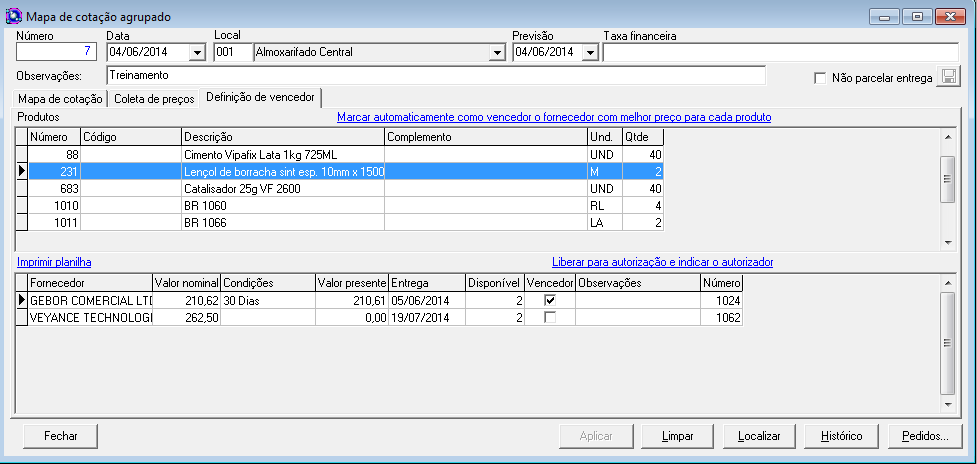Open the Coleta de preços tab
977x464 pixels.
[153, 98]
